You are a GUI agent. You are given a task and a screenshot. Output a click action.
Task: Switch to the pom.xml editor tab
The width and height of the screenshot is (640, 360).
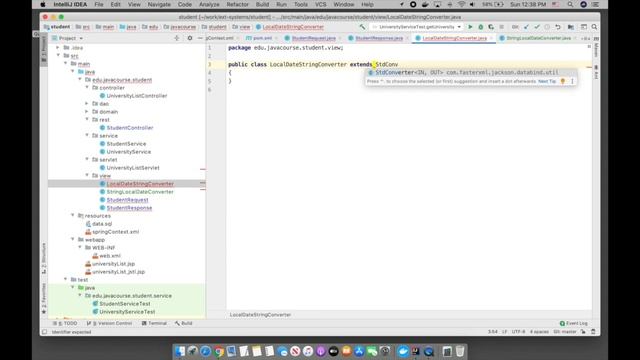click(262, 38)
